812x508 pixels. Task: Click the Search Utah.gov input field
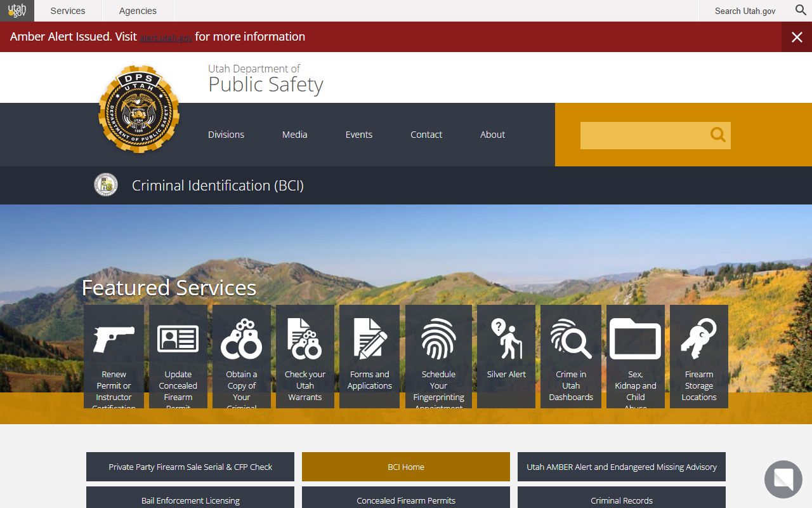click(745, 11)
